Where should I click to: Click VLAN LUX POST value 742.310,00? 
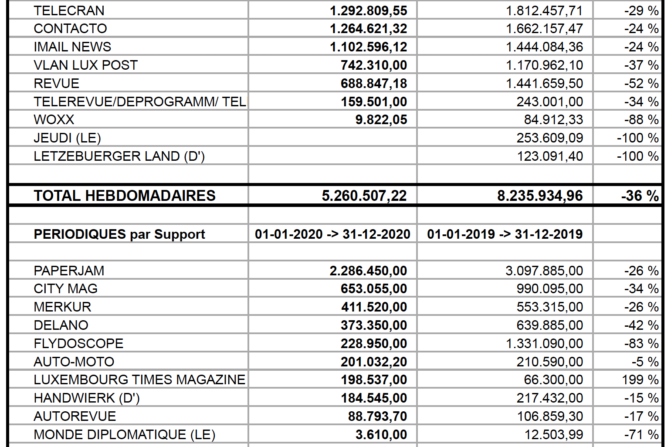tap(374, 65)
